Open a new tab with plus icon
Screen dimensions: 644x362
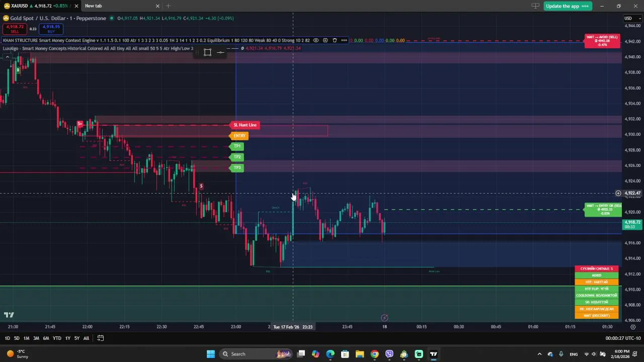pos(168,6)
